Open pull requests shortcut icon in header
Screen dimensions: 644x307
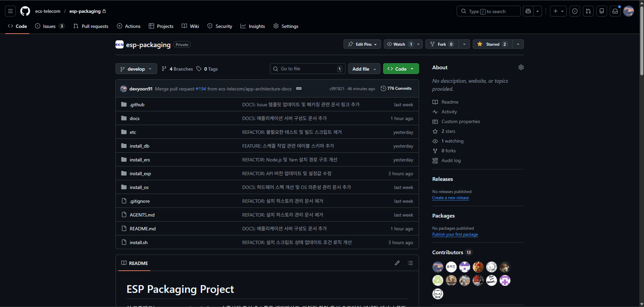point(588,11)
